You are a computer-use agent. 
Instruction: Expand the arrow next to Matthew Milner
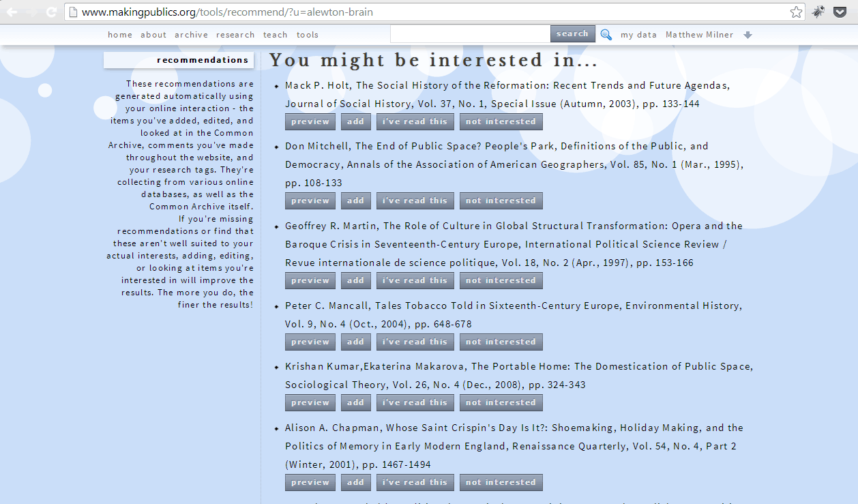click(x=748, y=35)
